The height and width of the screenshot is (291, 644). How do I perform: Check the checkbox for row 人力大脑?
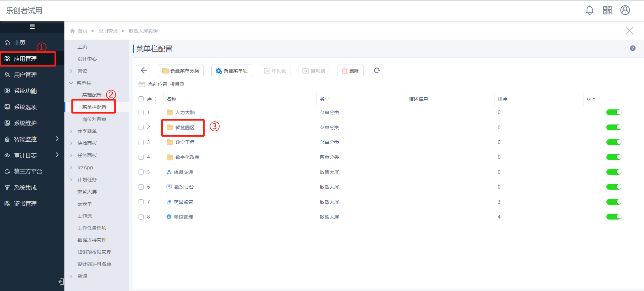point(141,112)
